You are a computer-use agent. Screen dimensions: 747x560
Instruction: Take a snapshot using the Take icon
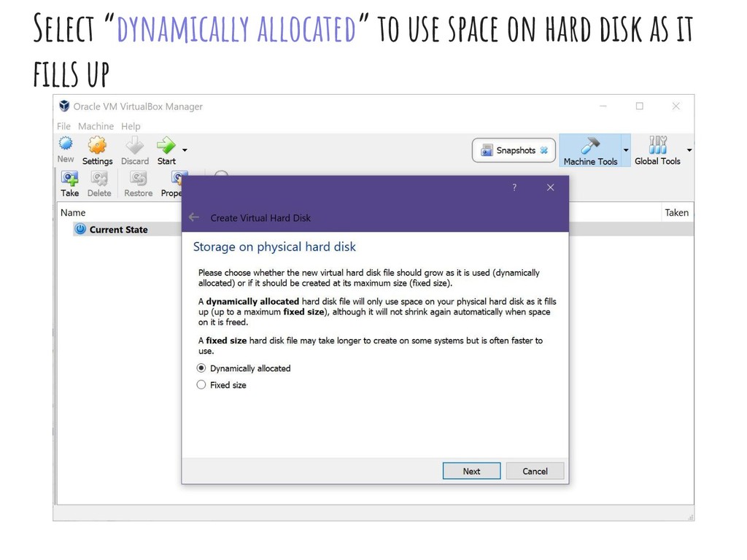pyautogui.click(x=69, y=179)
